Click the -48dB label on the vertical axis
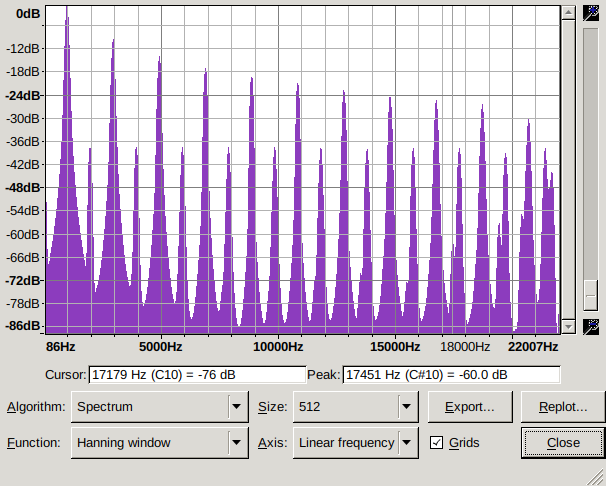Viewport: 606px width, 486px height. [x=22, y=188]
